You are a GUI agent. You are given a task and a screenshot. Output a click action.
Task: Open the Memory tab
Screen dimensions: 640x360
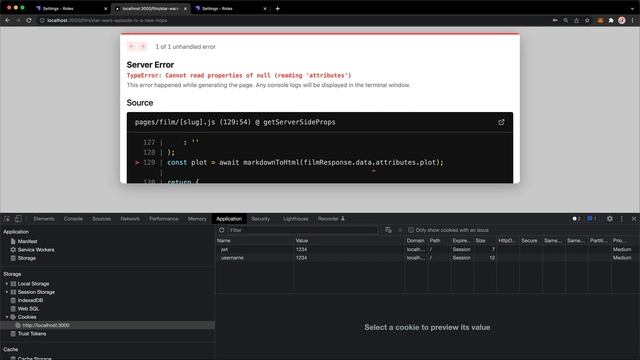[197, 219]
